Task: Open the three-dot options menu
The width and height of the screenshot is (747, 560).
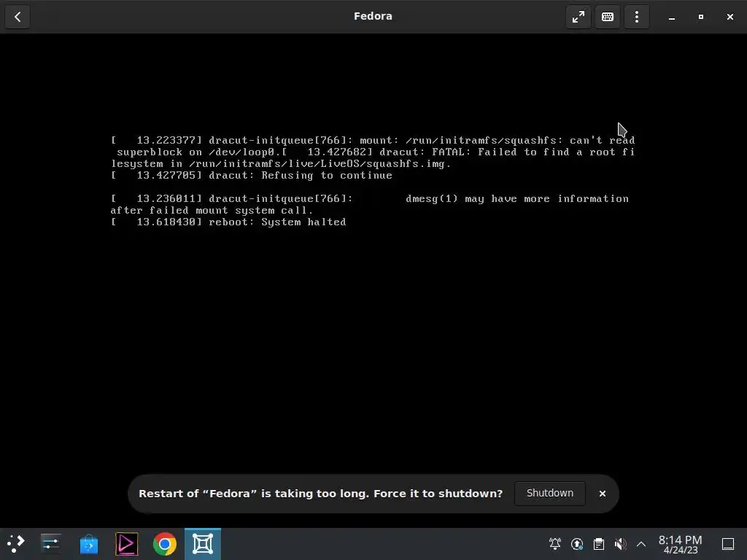Action: pos(636,17)
